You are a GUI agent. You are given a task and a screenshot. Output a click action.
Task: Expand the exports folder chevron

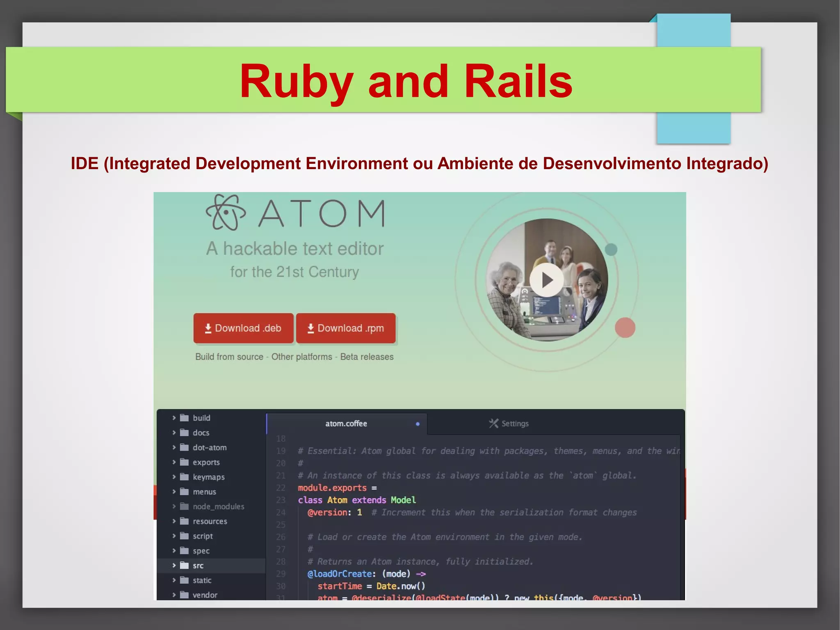(x=174, y=462)
